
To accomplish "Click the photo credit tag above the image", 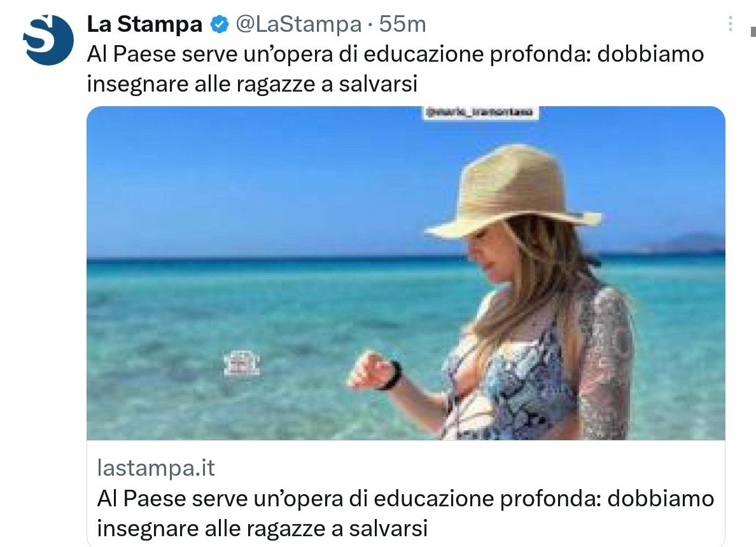I will pyautogui.click(x=480, y=113).
